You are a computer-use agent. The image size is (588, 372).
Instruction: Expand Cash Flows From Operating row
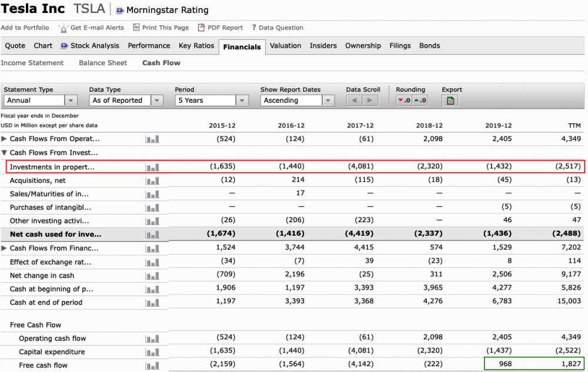tap(5, 139)
